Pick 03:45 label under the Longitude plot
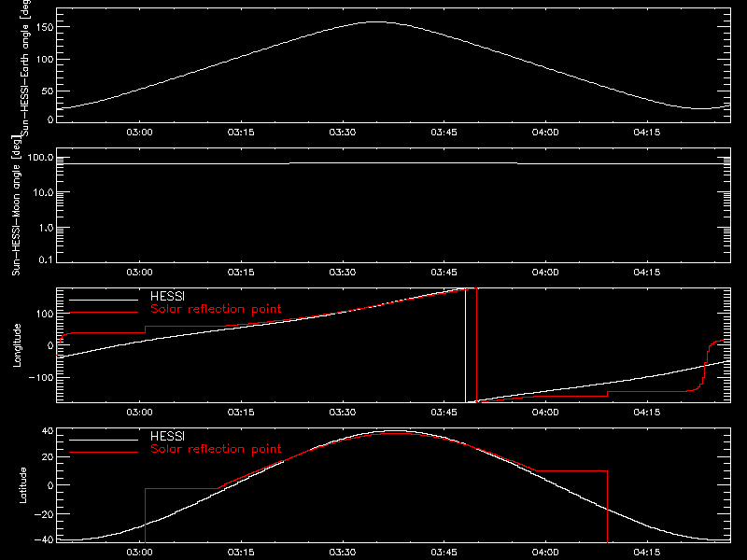The height and width of the screenshot is (560, 747). (444, 413)
